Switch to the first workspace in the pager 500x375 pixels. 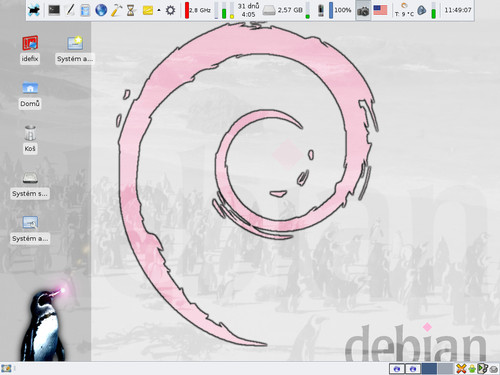click(397, 369)
